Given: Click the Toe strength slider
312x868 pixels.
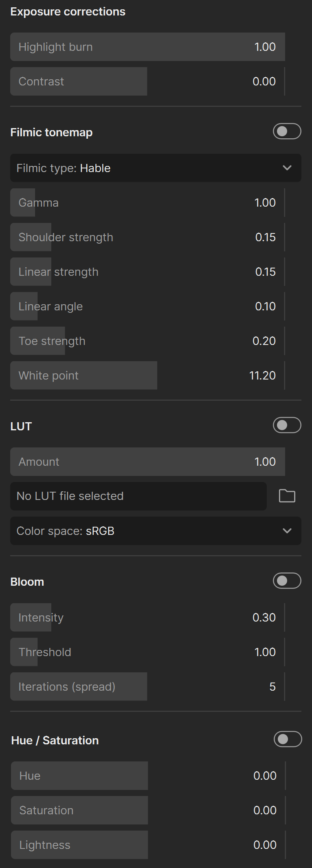Looking at the screenshot, I should [x=147, y=341].
